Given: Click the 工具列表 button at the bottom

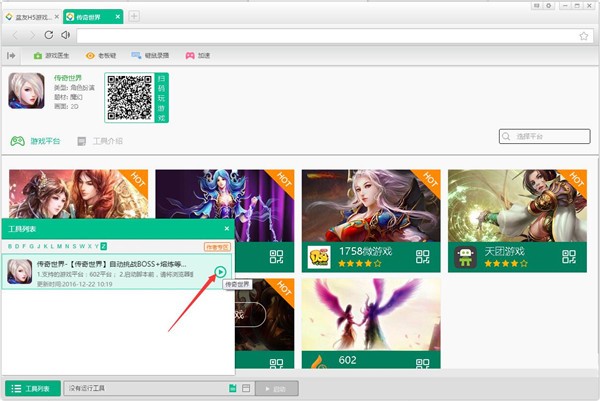Looking at the screenshot, I should point(31,387).
